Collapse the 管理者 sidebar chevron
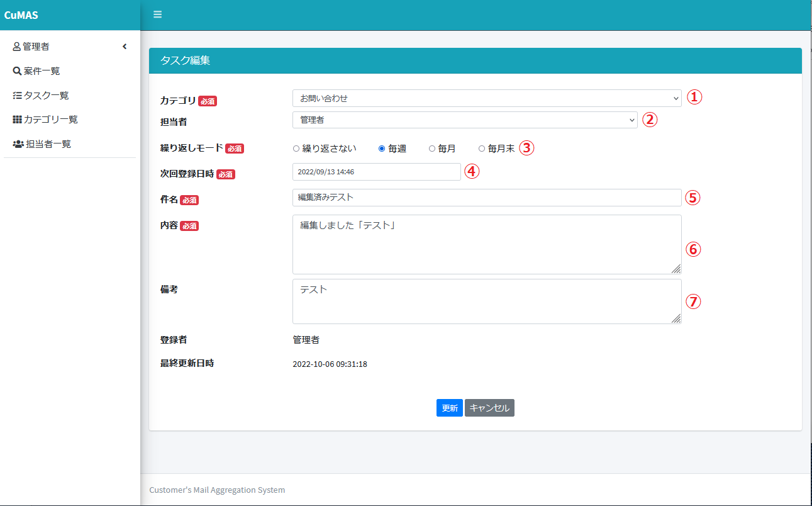 (125, 47)
